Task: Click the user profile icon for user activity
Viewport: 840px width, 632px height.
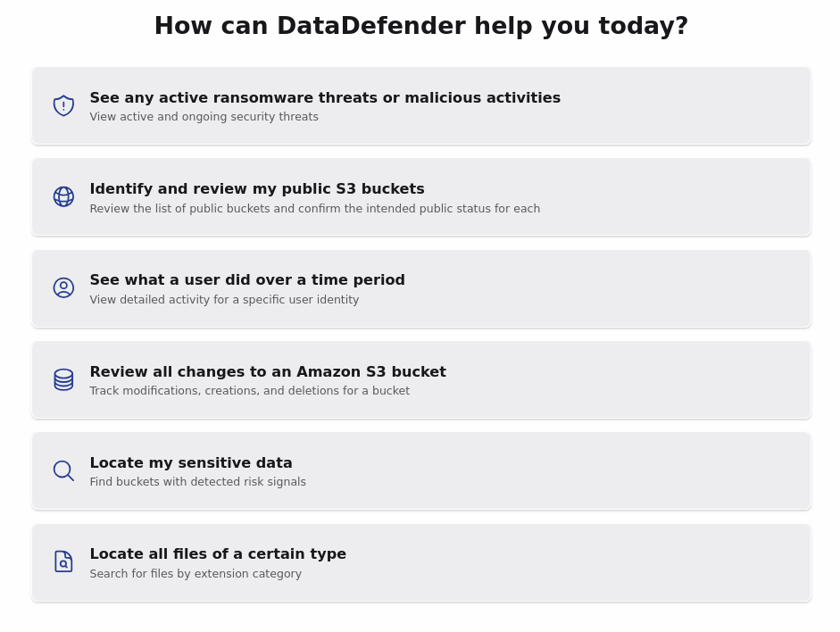Action: coord(63,287)
